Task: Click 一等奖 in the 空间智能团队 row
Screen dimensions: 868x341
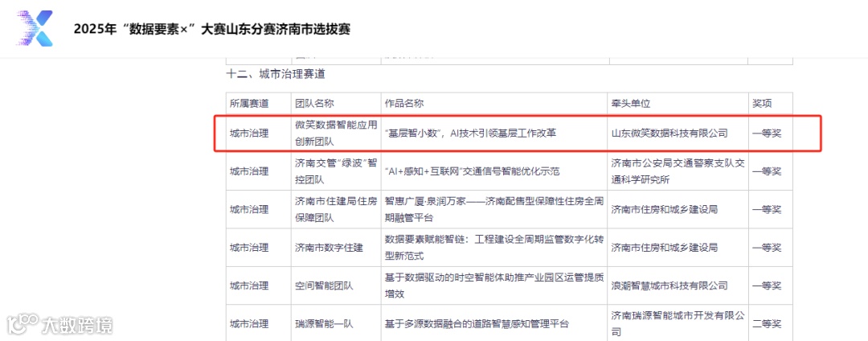Action: pyautogui.click(x=767, y=286)
